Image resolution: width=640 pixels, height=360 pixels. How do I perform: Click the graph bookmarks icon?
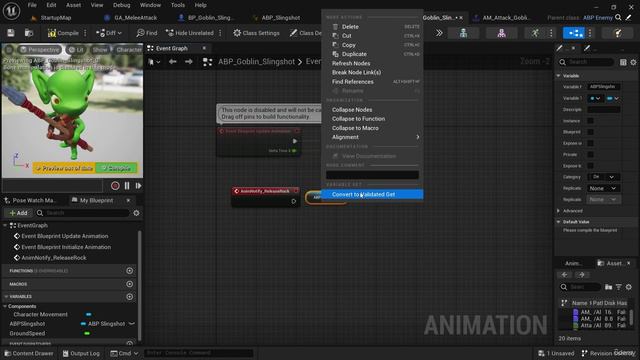[154, 62]
